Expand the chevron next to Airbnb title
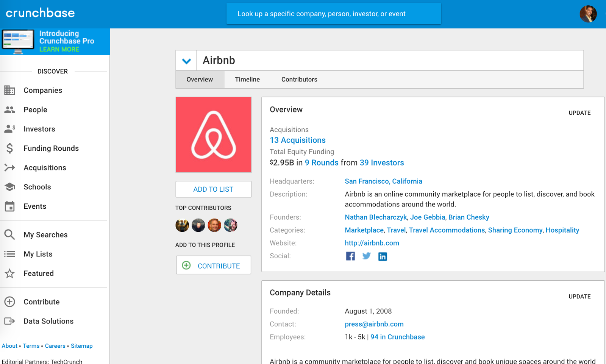 coord(186,61)
